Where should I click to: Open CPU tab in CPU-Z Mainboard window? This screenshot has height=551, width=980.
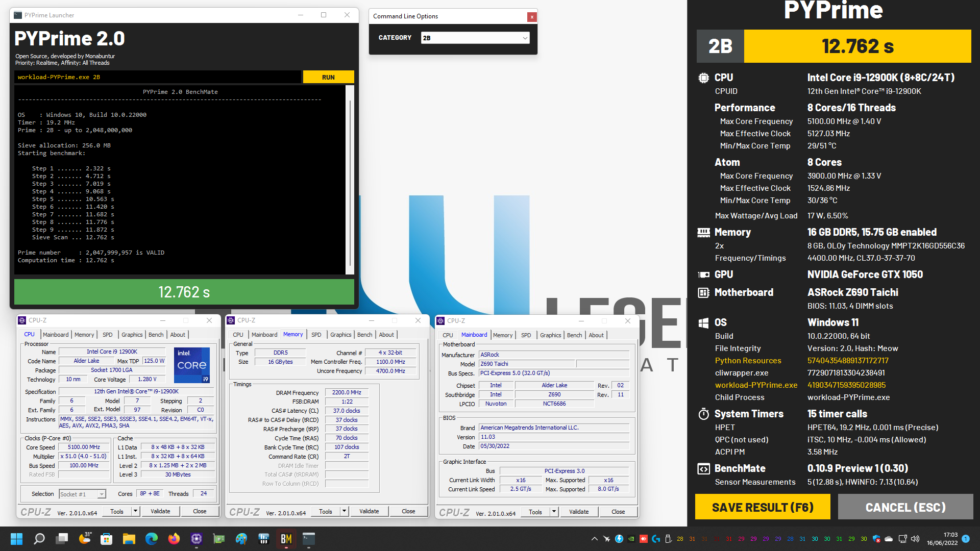click(x=448, y=335)
